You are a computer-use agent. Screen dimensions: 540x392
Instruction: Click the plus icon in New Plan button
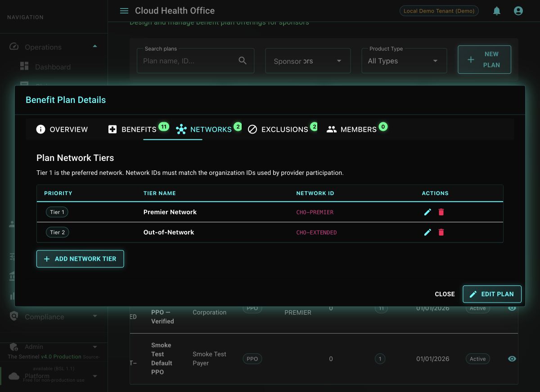pos(471,59)
